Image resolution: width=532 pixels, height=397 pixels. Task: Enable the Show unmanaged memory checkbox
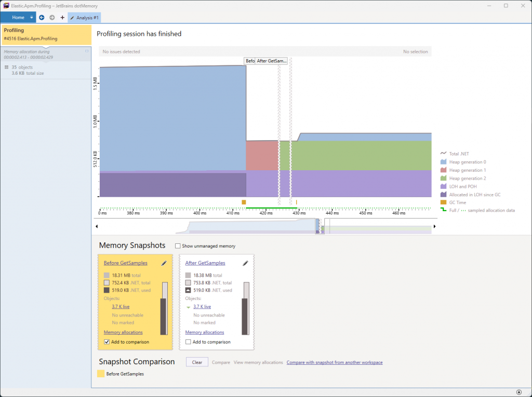[x=178, y=246]
